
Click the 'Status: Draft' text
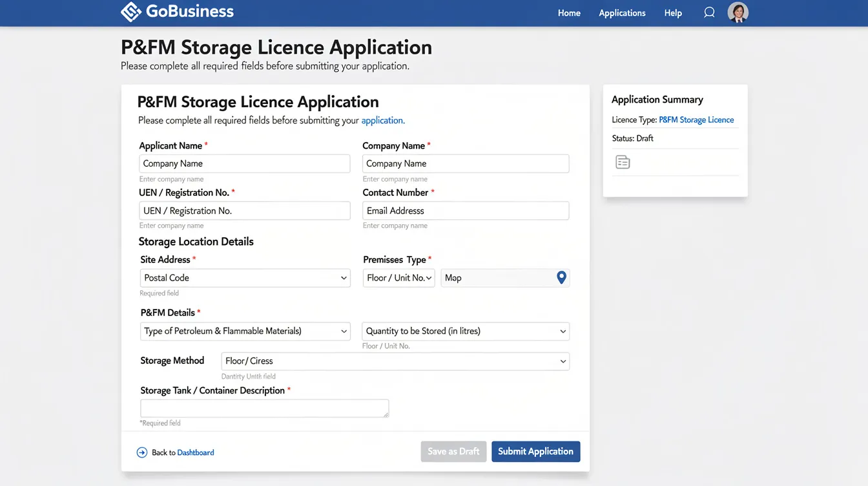[633, 138]
